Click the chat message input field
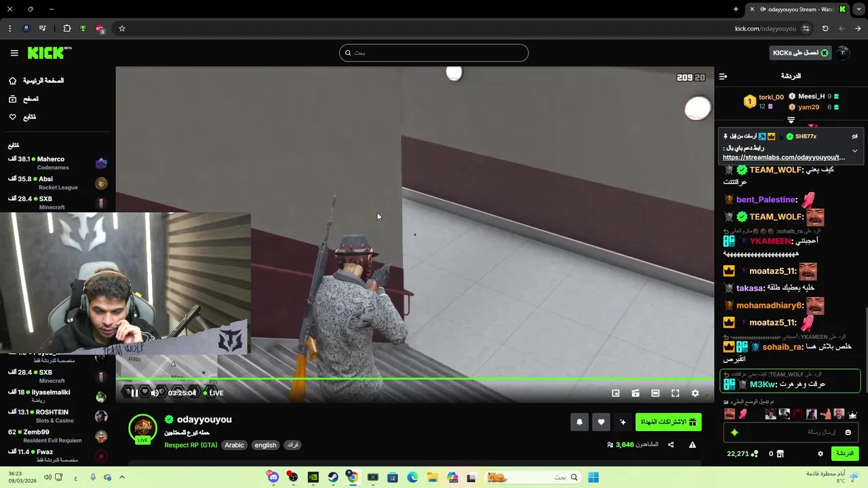 tap(791, 432)
